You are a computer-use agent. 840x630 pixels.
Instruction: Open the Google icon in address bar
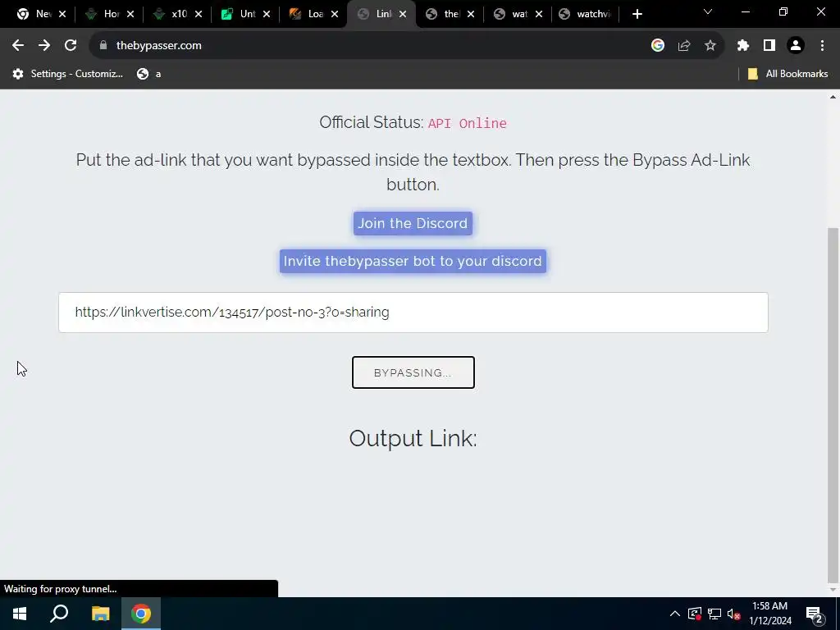pos(658,46)
